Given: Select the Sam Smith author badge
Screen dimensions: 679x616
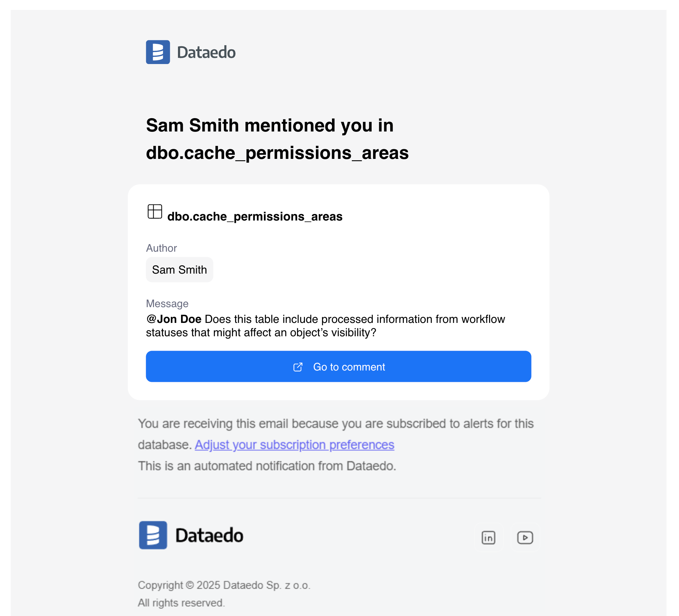Looking at the screenshot, I should tap(179, 269).
